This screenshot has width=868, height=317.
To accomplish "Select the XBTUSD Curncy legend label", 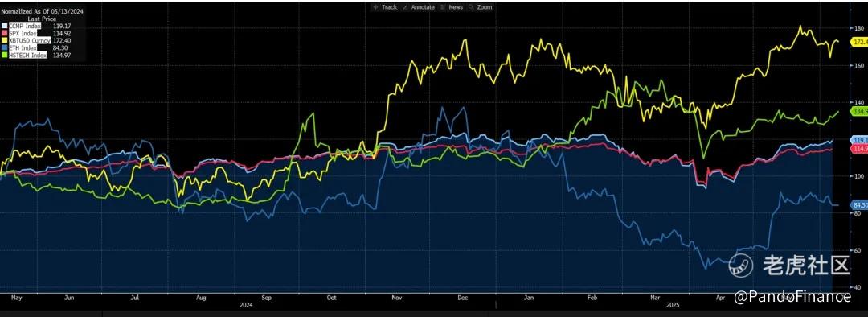I will click(x=30, y=40).
